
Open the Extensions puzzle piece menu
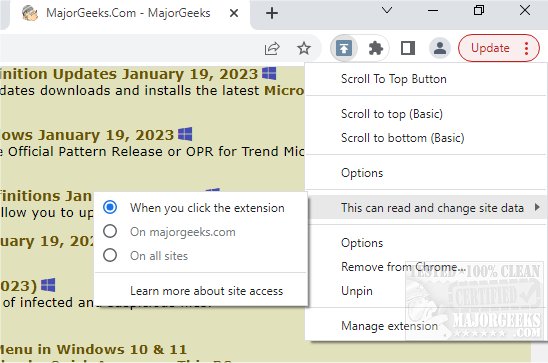click(x=376, y=48)
